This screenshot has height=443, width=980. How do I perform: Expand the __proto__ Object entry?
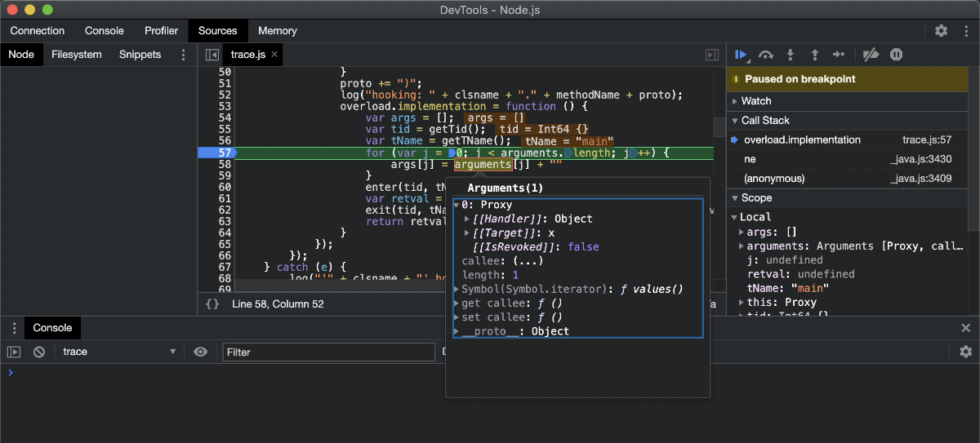[457, 330]
